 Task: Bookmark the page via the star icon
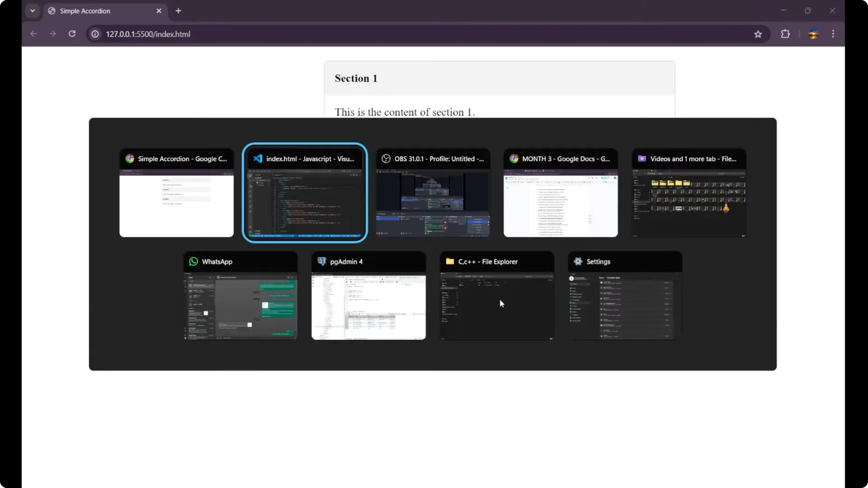point(758,34)
